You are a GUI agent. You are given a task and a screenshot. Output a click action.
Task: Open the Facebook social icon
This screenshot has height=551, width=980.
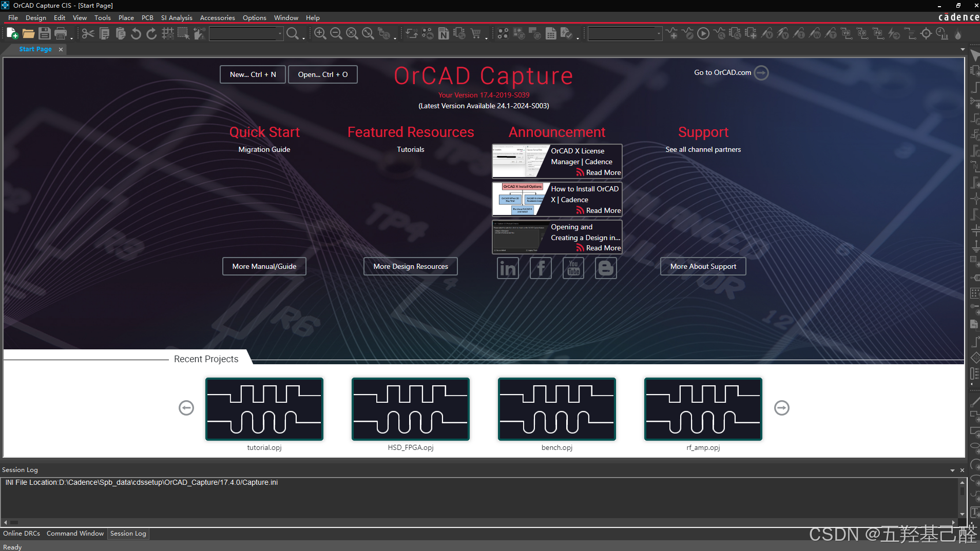tap(541, 268)
